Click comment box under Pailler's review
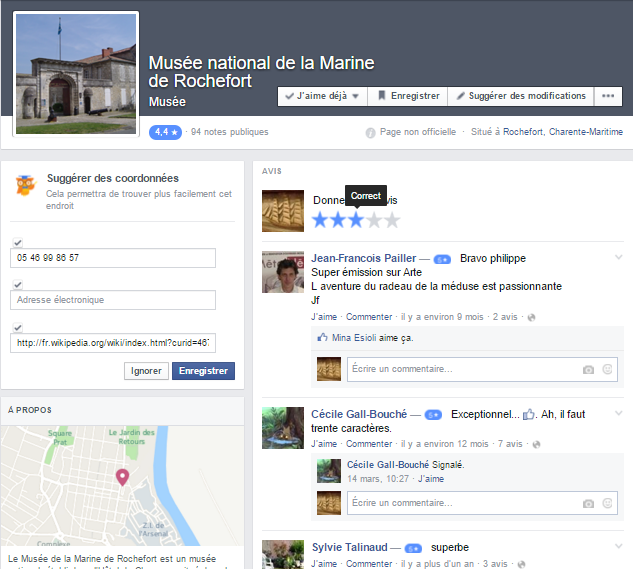The image size is (633, 569). tap(482, 369)
